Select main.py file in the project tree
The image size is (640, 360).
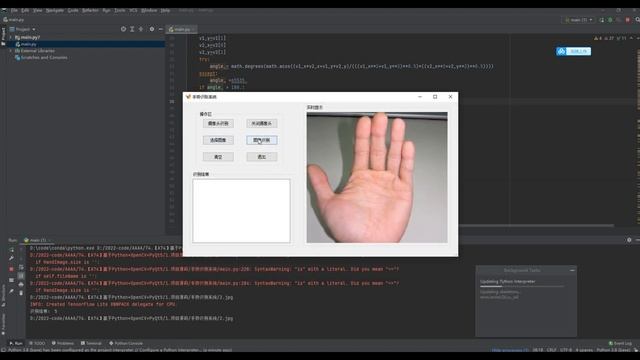click(x=29, y=44)
